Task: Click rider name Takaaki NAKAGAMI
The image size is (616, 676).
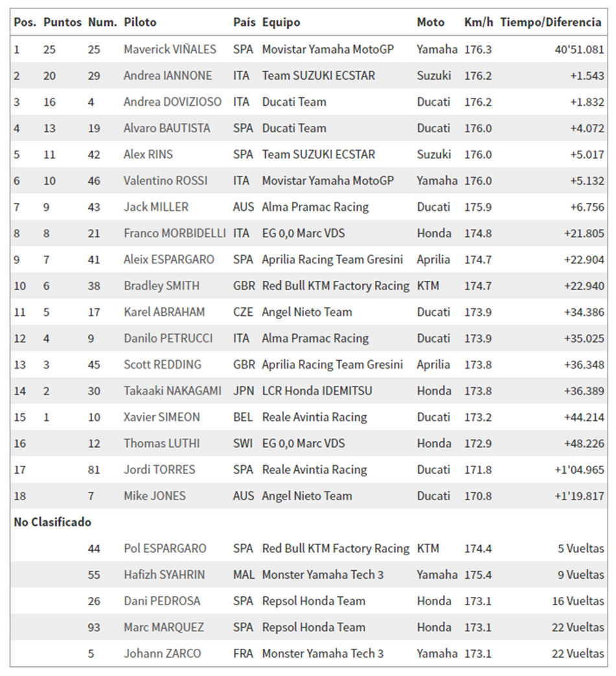Action: [172, 391]
